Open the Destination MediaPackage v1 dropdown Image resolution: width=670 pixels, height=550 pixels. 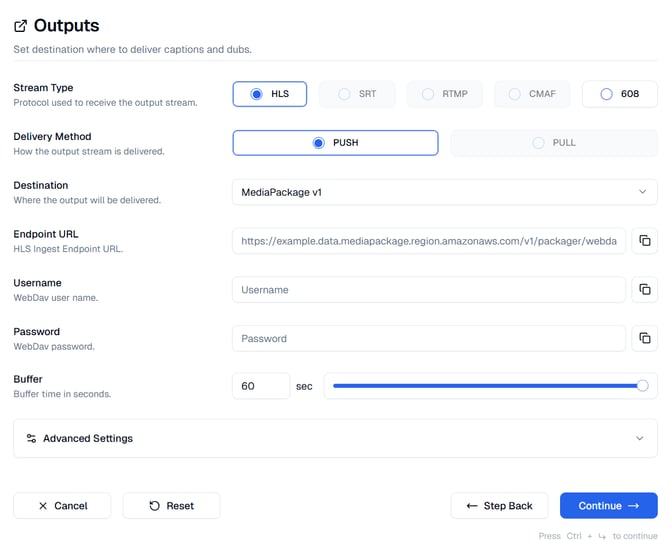point(444,192)
